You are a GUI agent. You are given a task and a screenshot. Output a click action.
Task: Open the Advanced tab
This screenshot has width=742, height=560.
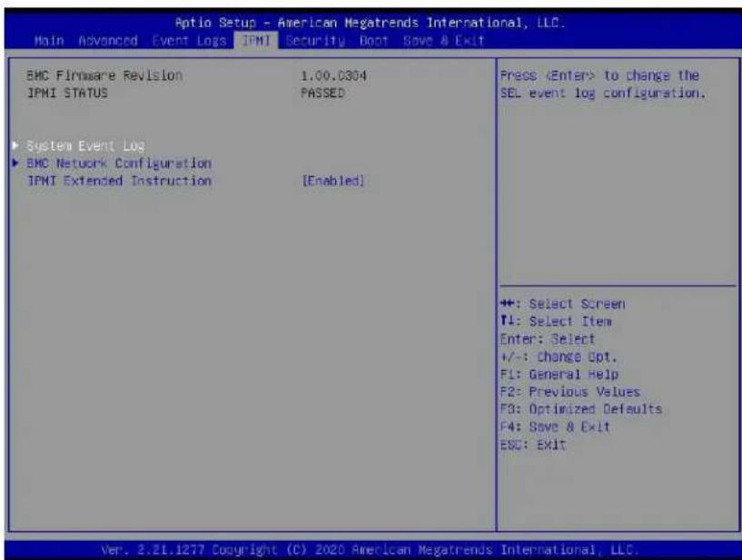(x=108, y=41)
